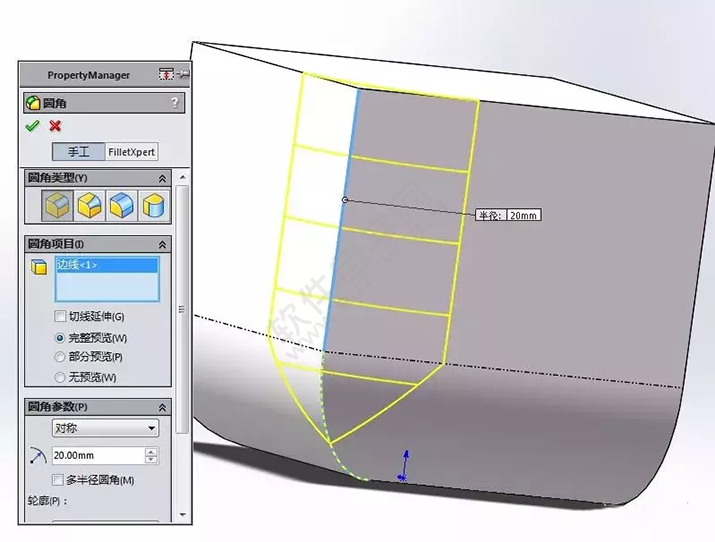The image size is (715, 542).
Task: Select 部分预览 partial preview option
Action: click(59, 357)
